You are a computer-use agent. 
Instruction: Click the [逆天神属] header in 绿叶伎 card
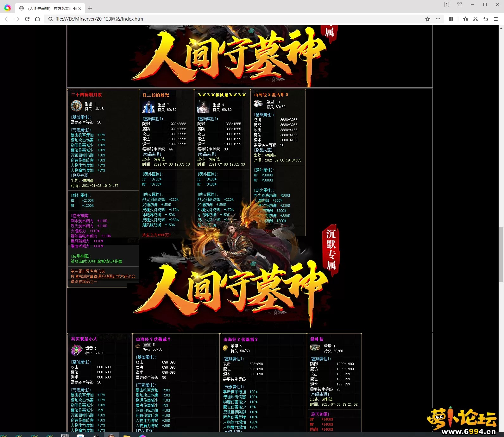320,414
